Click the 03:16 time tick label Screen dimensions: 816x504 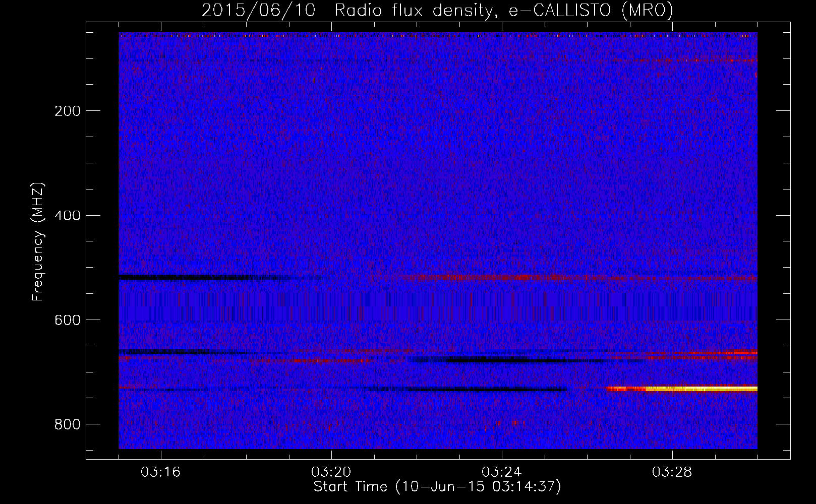[x=161, y=472]
